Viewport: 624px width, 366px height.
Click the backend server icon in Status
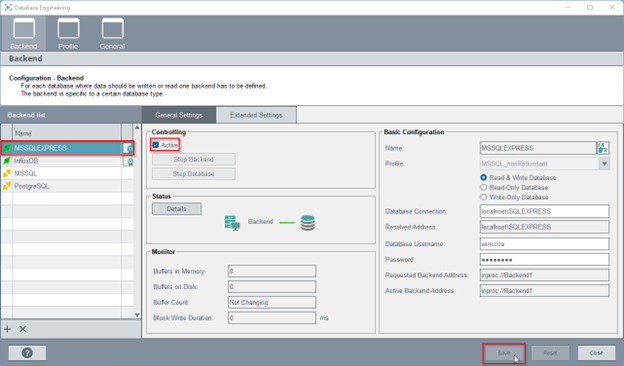(232, 223)
